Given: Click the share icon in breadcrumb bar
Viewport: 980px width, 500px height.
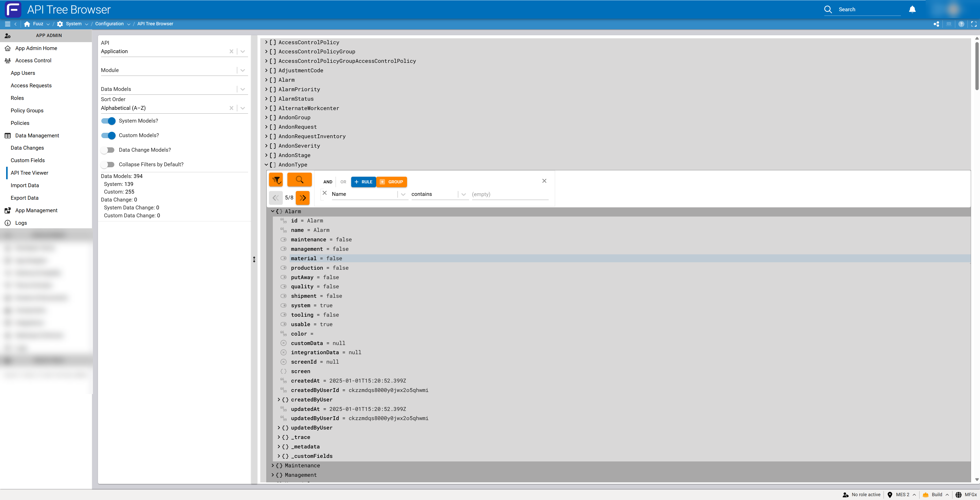Looking at the screenshot, I should tap(936, 24).
